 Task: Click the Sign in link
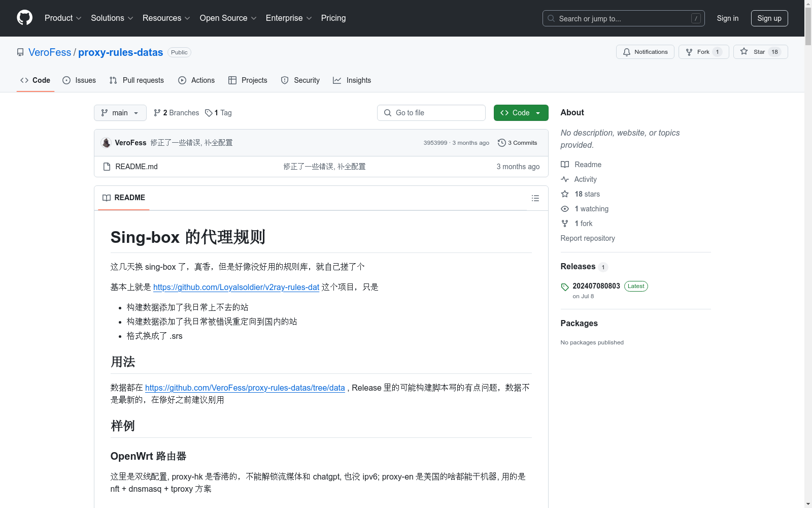tap(727, 18)
